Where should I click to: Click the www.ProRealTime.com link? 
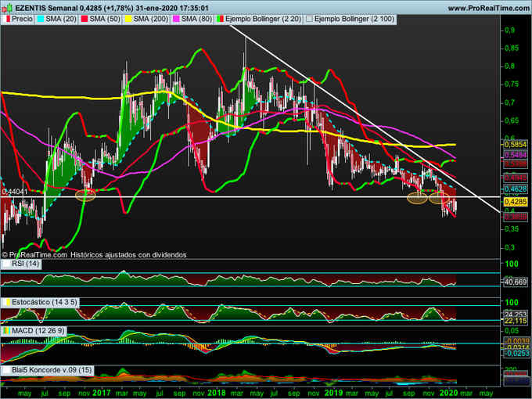point(489,8)
